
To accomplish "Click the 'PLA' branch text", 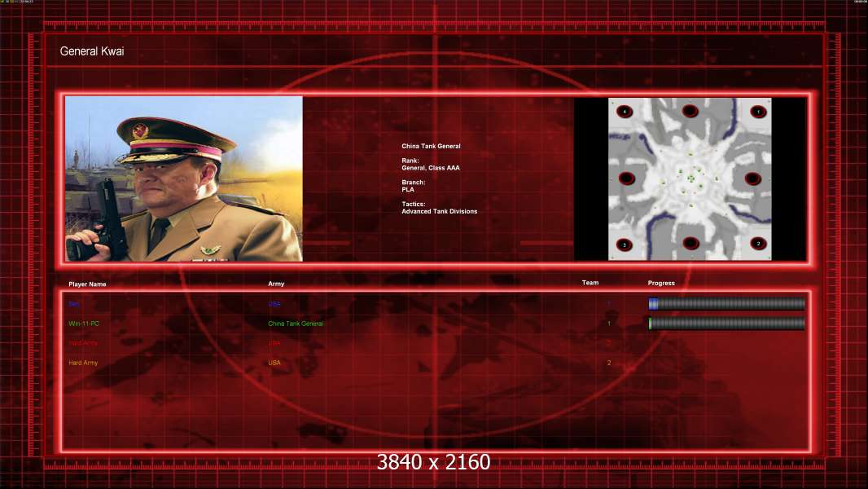I will (x=407, y=189).
